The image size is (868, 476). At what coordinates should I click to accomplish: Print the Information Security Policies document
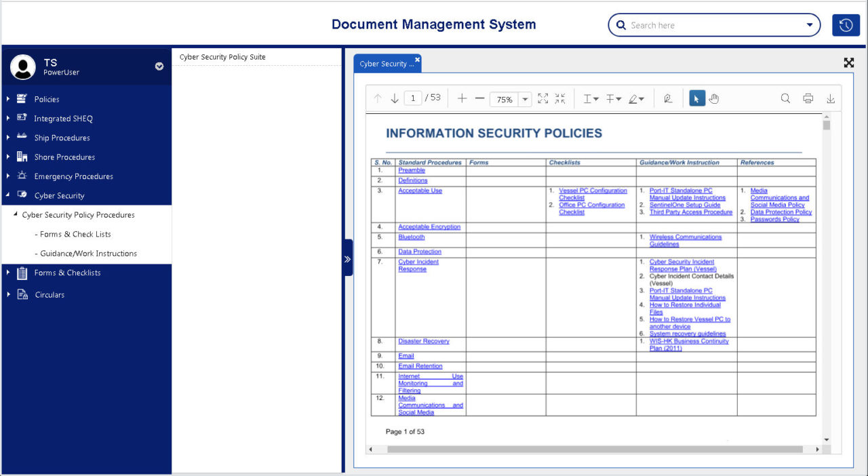[x=808, y=98]
